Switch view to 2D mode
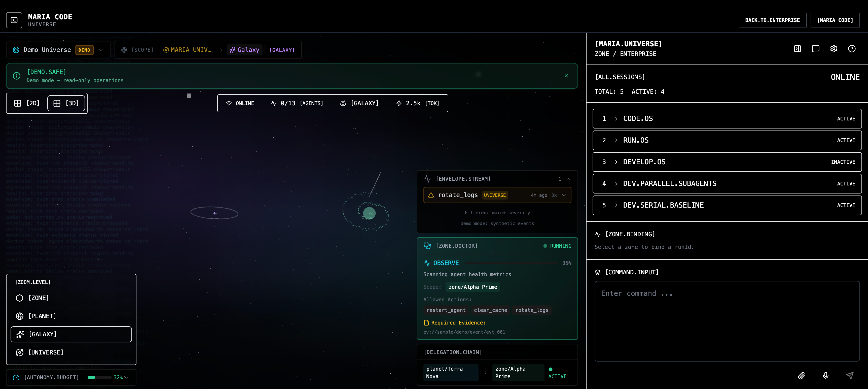Viewport: 868px width, 389px height. [x=27, y=103]
